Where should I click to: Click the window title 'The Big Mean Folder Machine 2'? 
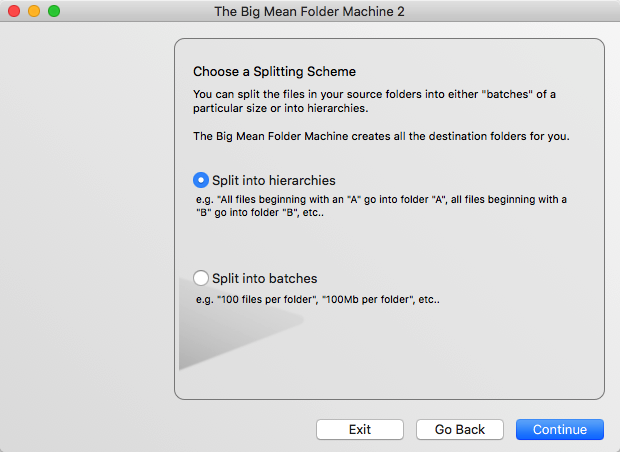coord(309,11)
